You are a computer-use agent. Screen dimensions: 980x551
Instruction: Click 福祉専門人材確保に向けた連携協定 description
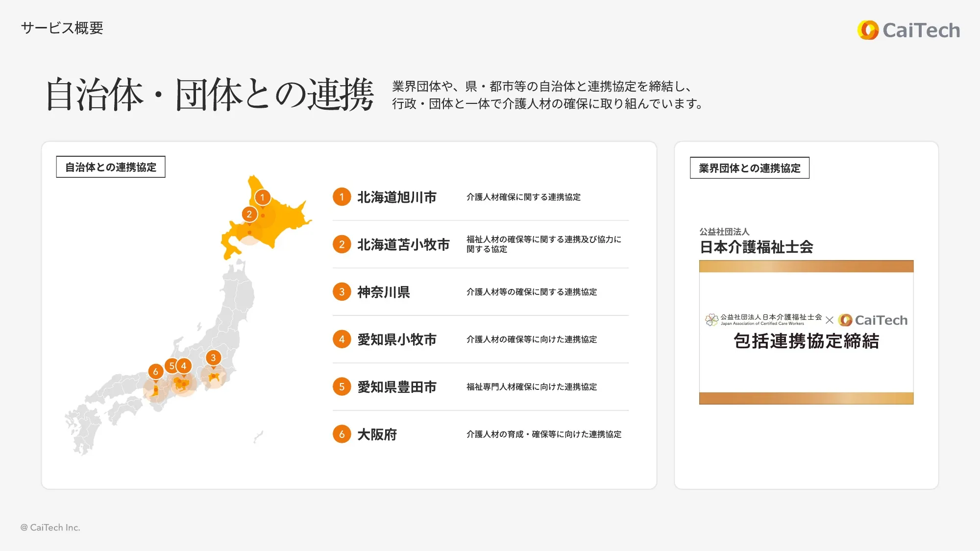pyautogui.click(x=532, y=387)
